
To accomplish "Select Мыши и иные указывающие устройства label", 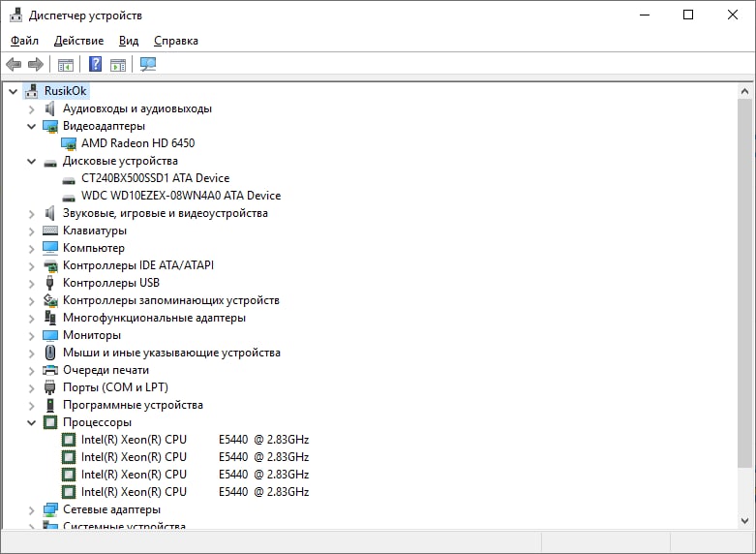I will pos(171,353).
